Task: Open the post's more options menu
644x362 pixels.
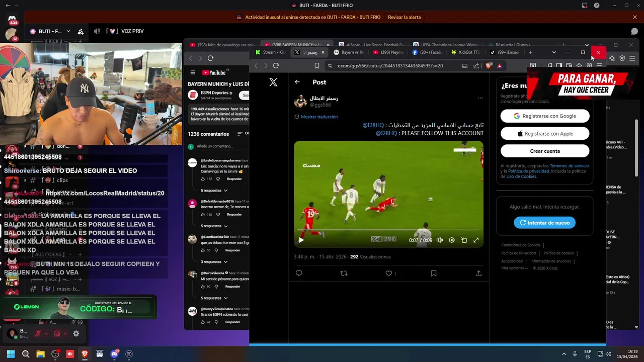Action: (480, 98)
